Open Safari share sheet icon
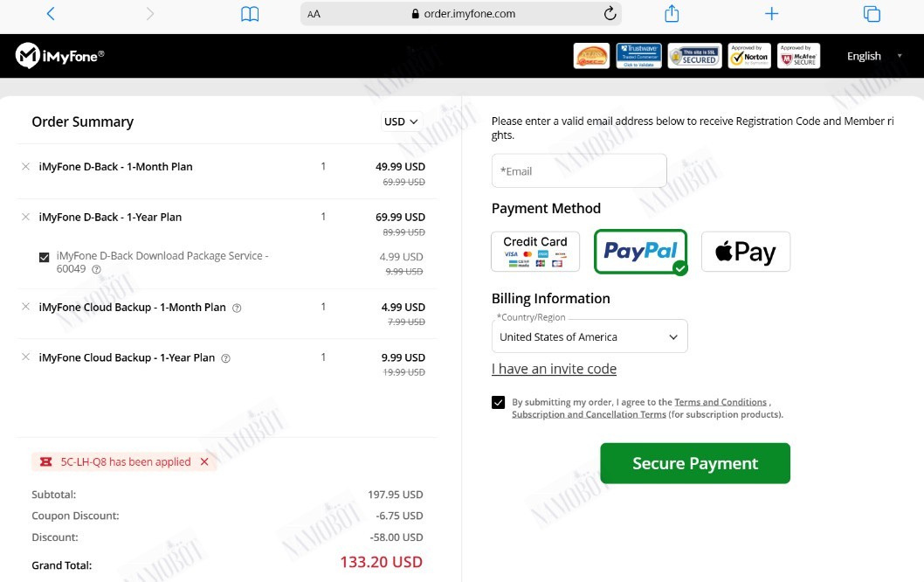This screenshot has height=582, width=924. [672, 13]
